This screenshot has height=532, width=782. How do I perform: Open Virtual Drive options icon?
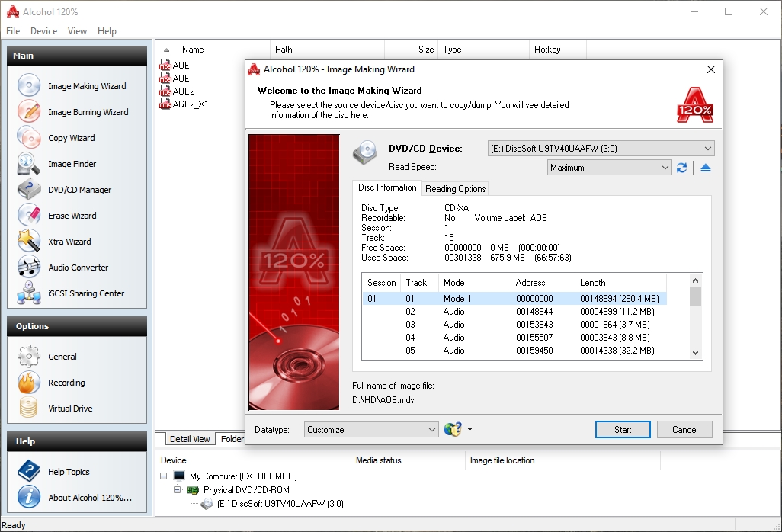tap(29, 408)
